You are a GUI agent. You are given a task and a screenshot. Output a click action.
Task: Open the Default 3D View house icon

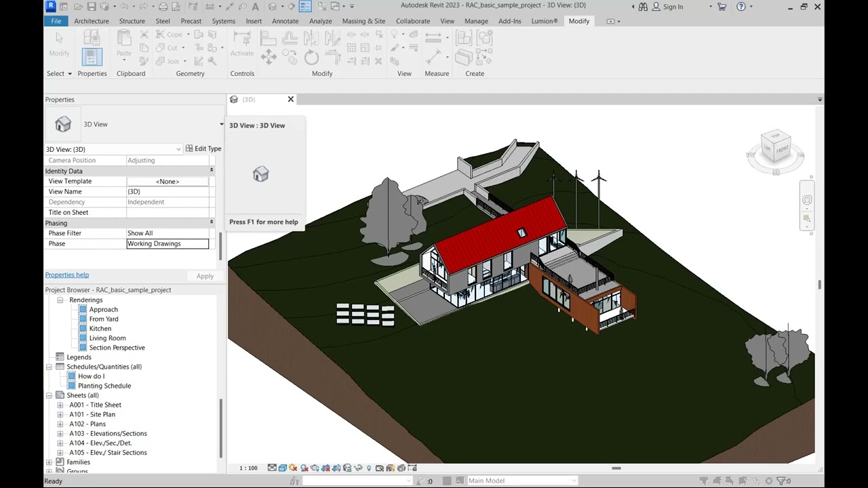click(272, 7)
